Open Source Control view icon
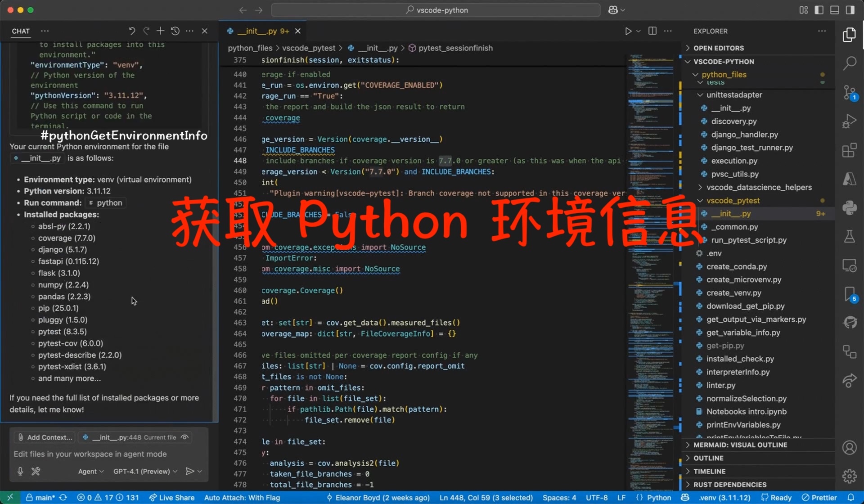This screenshot has width=864, height=504. point(849,93)
